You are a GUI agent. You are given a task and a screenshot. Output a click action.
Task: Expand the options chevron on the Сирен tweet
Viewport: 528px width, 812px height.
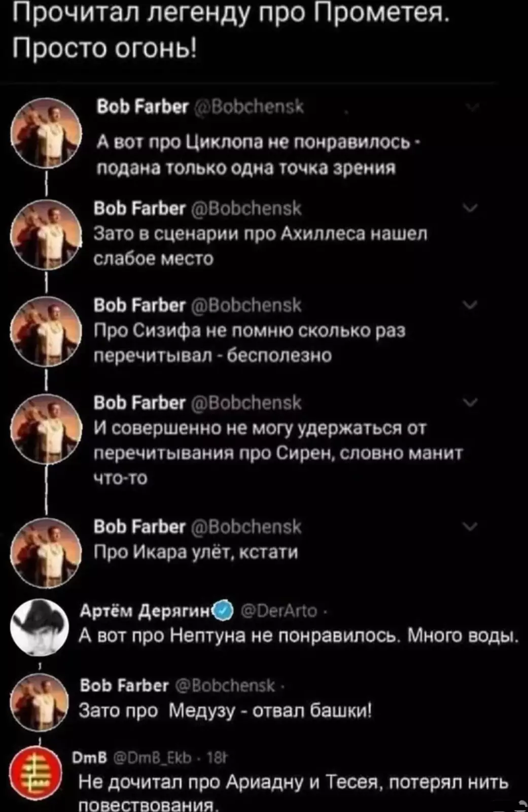click(x=471, y=402)
